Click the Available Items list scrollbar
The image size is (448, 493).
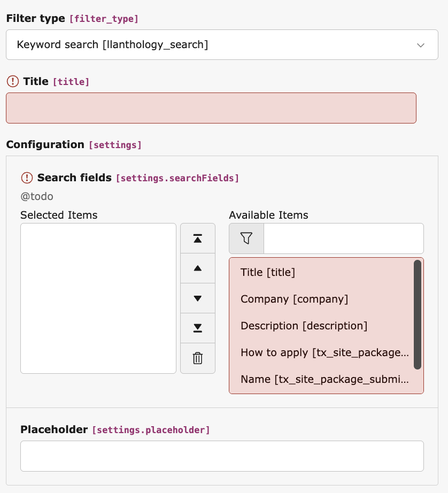coord(417,314)
